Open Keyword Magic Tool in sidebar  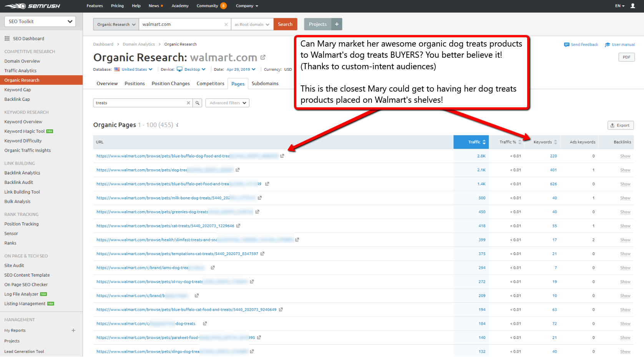click(25, 132)
